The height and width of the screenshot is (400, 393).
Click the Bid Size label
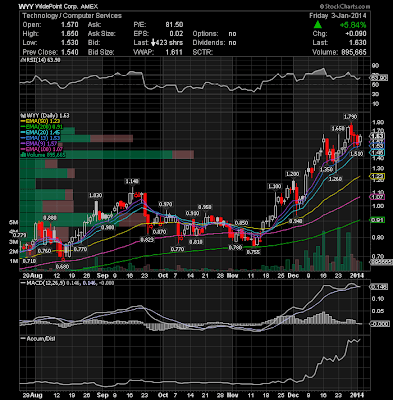[101, 52]
